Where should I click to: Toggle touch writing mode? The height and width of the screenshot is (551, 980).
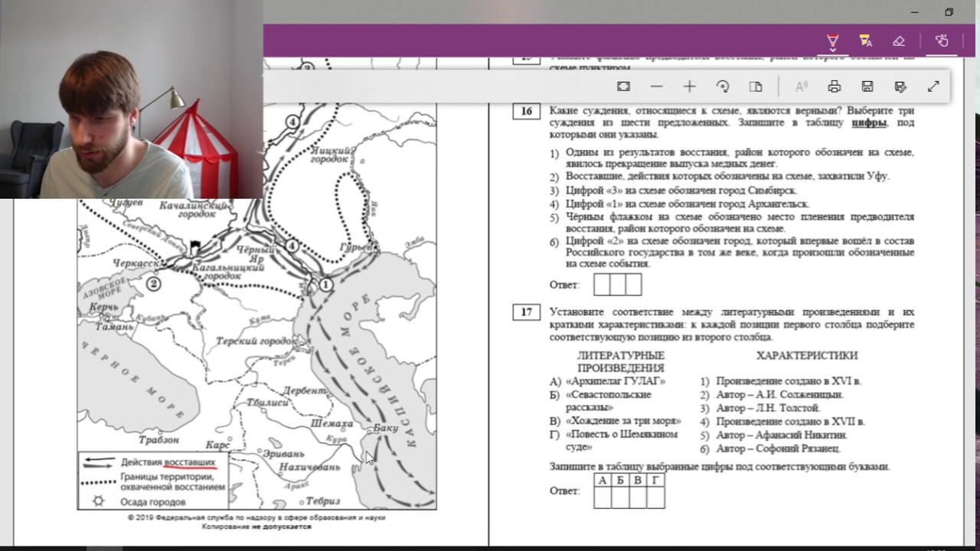click(942, 41)
